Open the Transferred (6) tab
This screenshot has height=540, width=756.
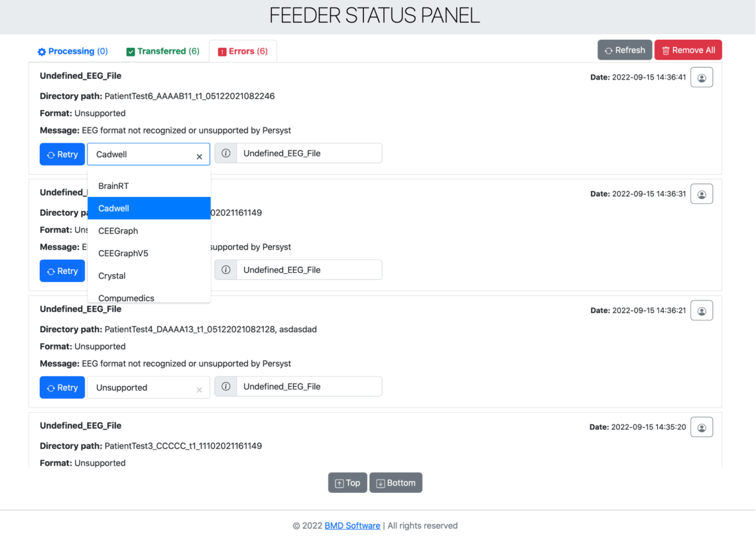point(163,51)
